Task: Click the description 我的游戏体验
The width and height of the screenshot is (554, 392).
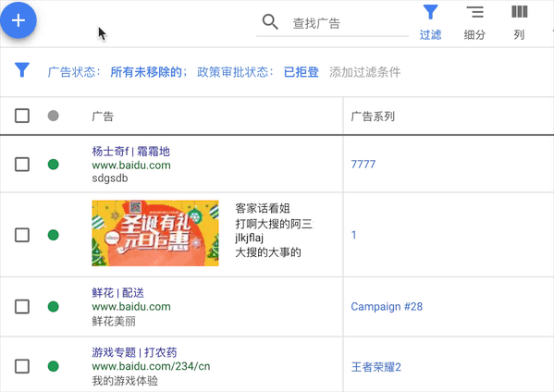Action: click(125, 381)
